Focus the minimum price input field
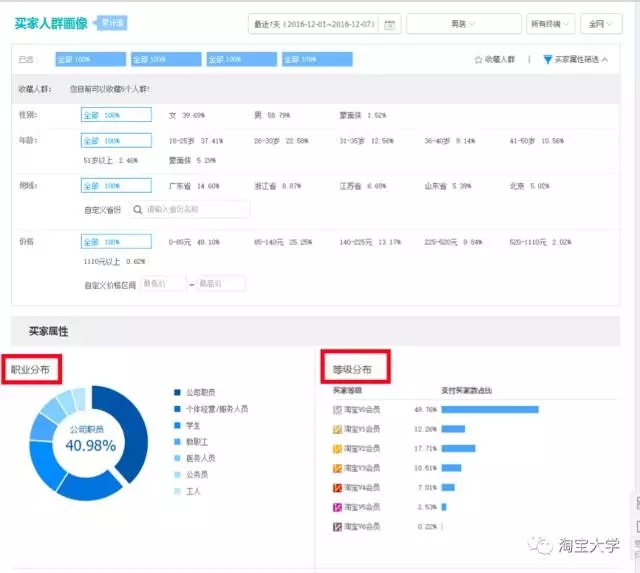The height and width of the screenshot is (573, 640). [163, 284]
